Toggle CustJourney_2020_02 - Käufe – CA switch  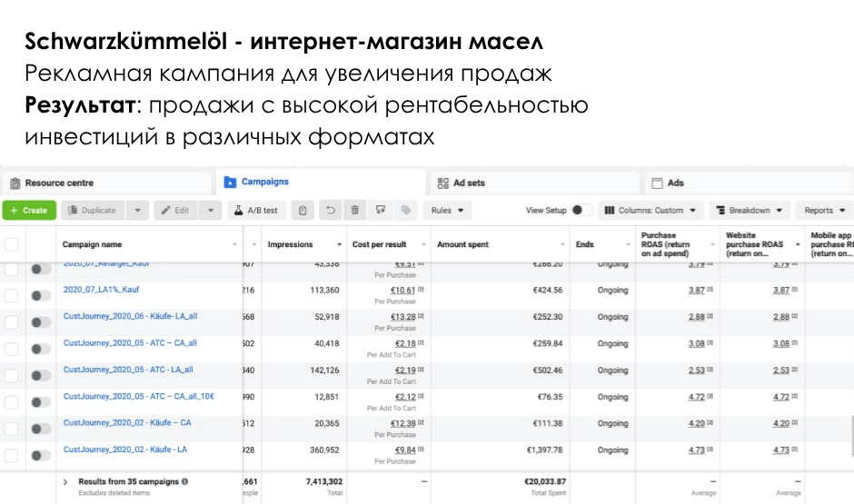(x=40, y=429)
